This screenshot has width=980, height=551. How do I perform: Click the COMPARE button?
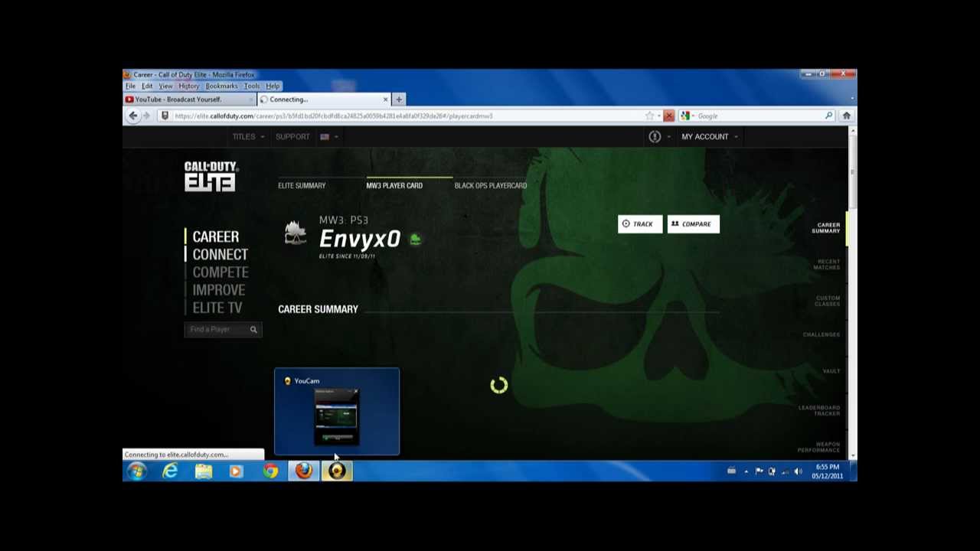693,224
